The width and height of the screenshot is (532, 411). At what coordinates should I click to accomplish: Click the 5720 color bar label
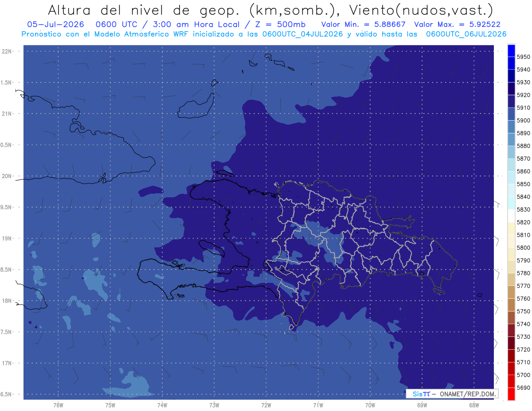coord(523,349)
